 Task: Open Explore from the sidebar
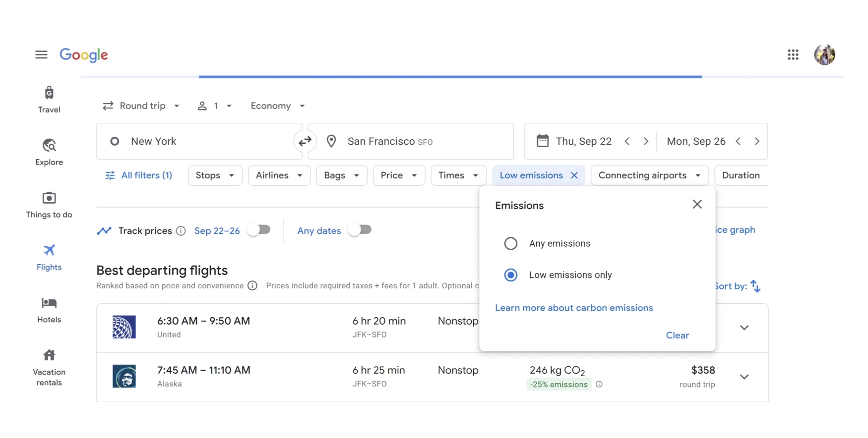(x=49, y=152)
